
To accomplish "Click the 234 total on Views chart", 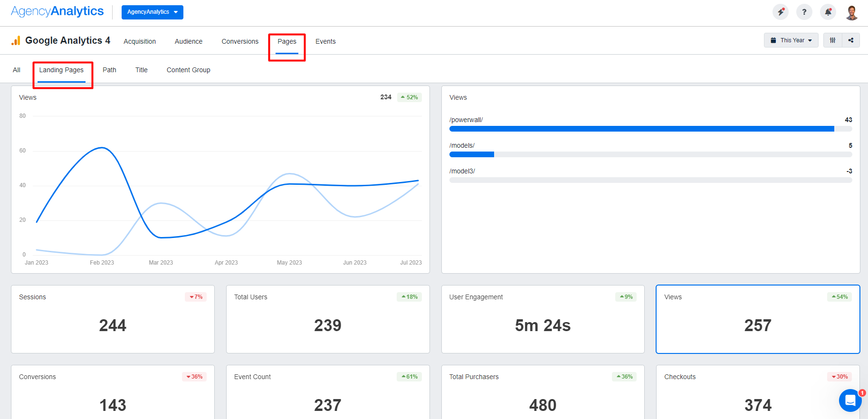I will [x=386, y=97].
